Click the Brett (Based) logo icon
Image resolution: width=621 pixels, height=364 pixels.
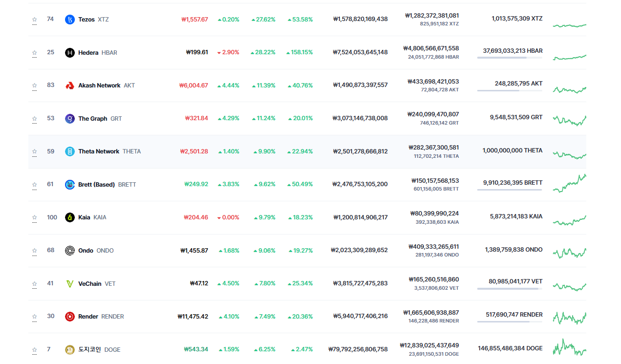click(70, 185)
